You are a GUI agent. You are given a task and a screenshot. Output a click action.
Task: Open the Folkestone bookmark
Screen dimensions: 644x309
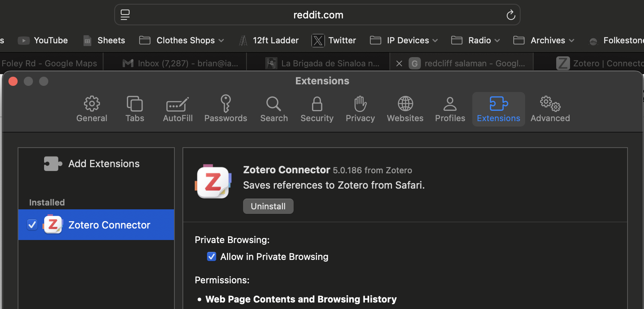click(616, 40)
